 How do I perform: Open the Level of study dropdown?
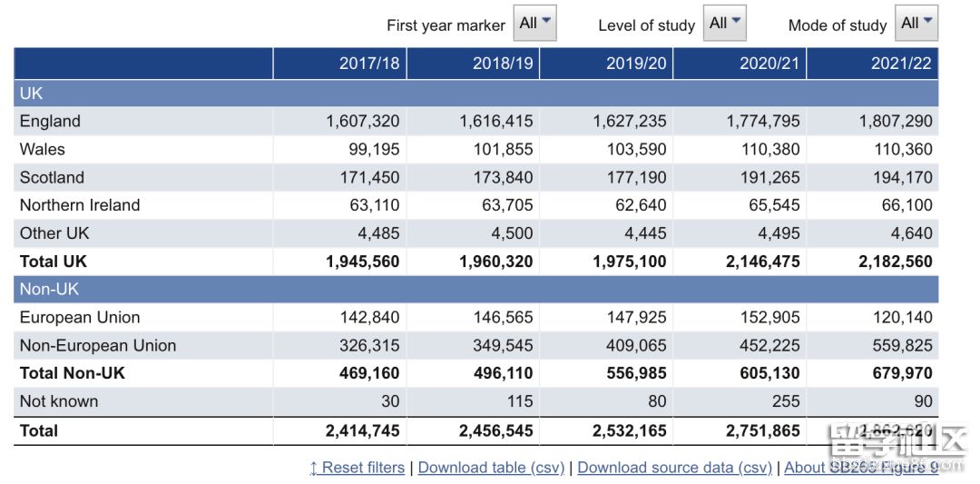point(724,24)
